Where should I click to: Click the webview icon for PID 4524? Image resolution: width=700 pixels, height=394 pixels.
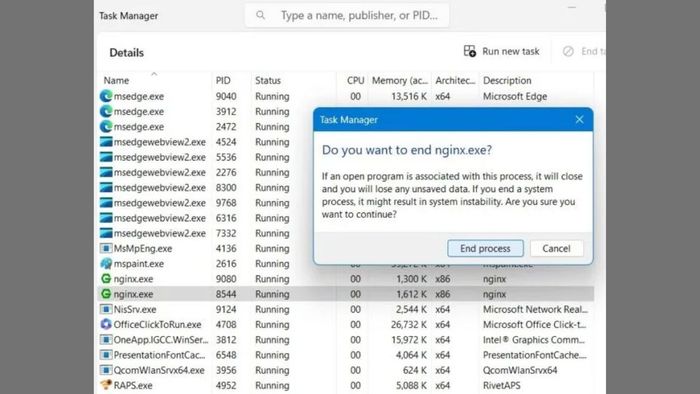tap(106, 142)
